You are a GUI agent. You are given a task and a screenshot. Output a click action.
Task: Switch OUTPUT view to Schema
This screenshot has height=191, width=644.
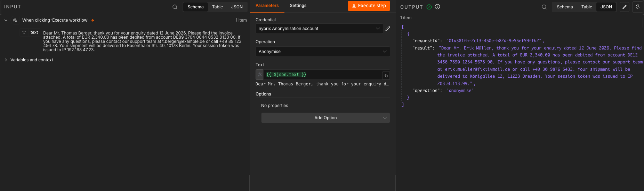click(x=565, y=7)
